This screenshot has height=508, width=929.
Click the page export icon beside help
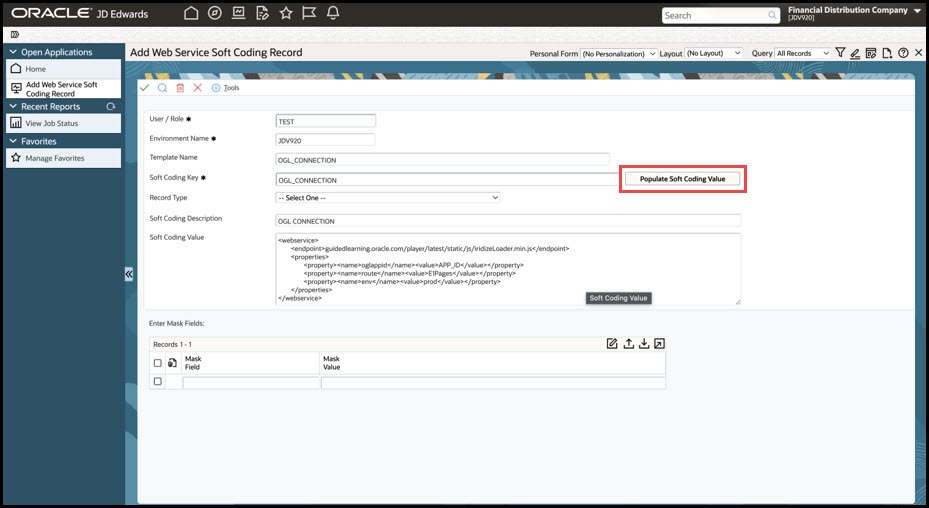point(887,53)
